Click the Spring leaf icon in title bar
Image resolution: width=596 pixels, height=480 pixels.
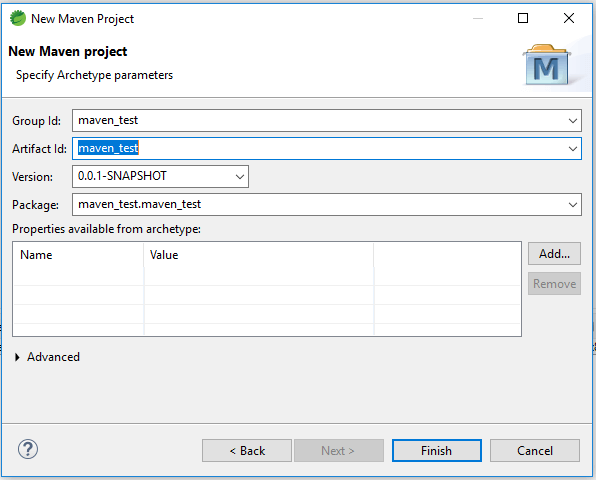coord(17,18)
